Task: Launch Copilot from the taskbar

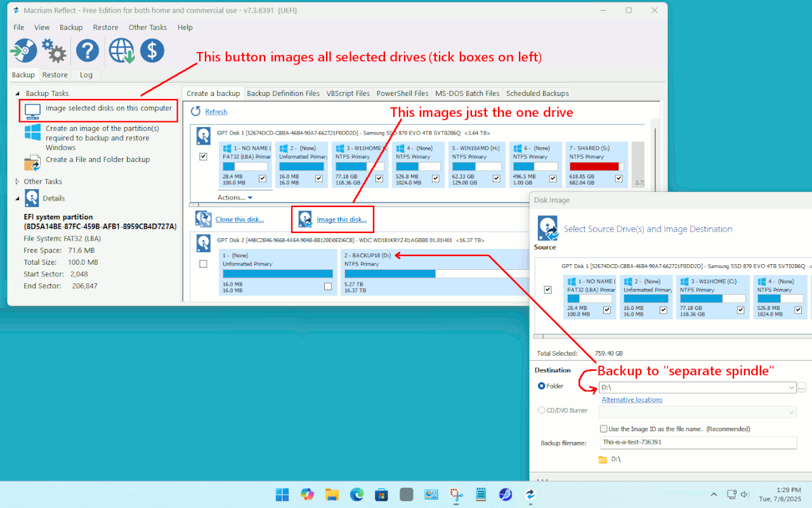Action: coord(307,494)
